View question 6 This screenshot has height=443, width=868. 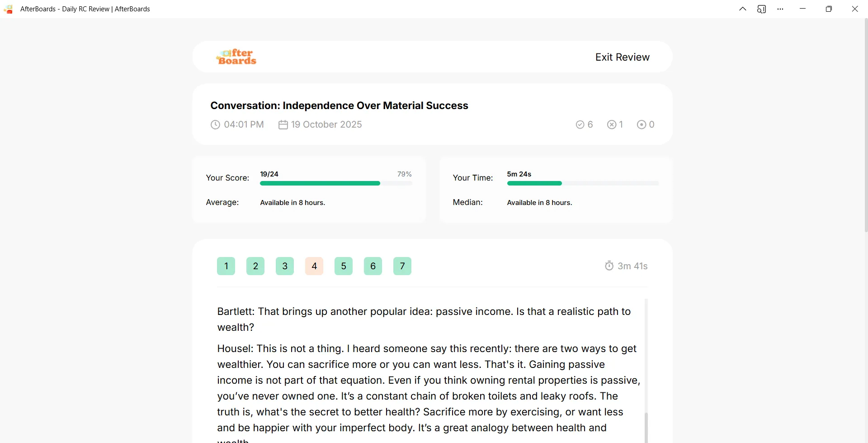click(x=373, y=266)
